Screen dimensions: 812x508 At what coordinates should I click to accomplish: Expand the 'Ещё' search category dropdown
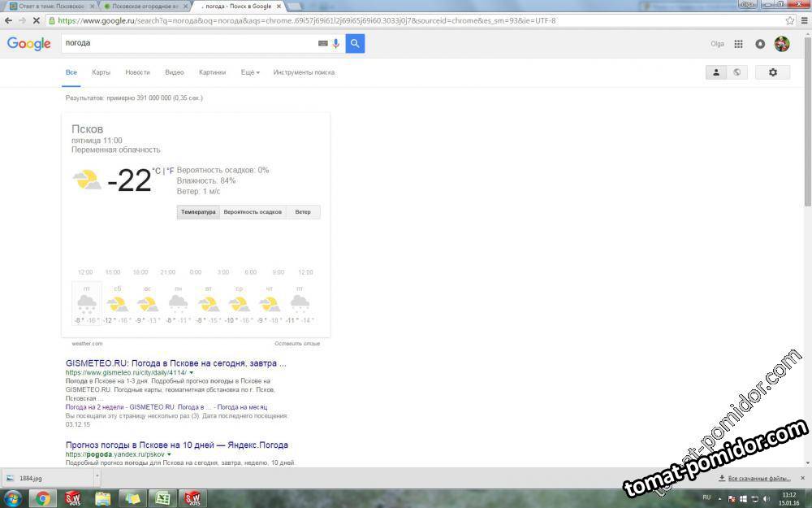[250, 72]
